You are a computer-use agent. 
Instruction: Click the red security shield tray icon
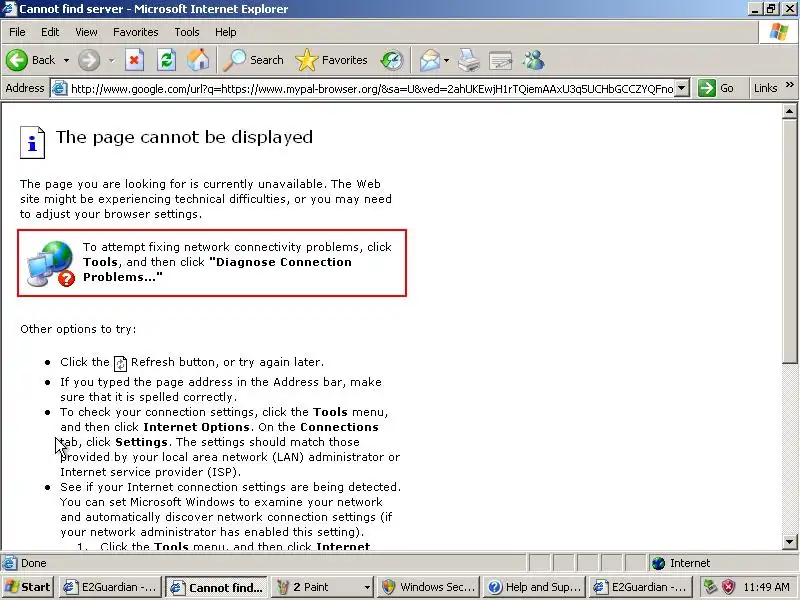[x=729, y=587]
